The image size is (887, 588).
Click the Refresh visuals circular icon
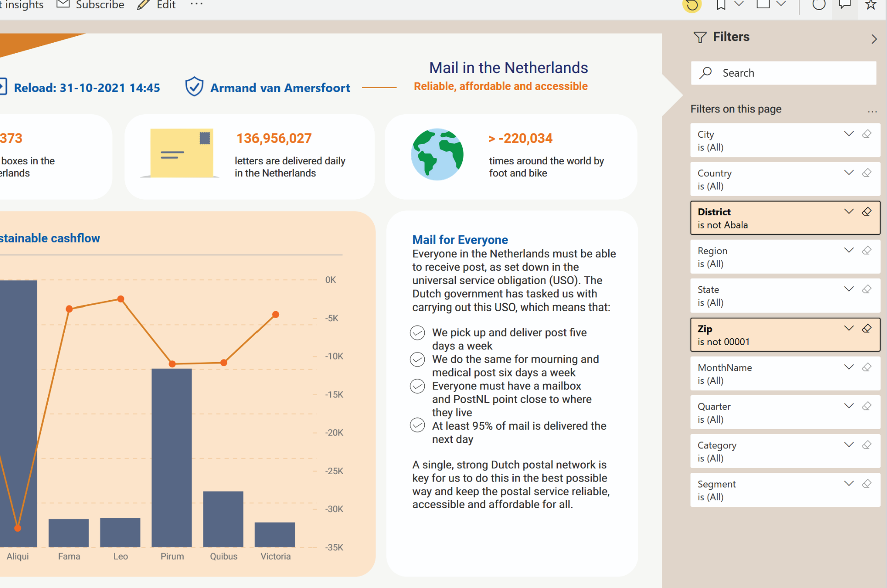tap(819, 5)
